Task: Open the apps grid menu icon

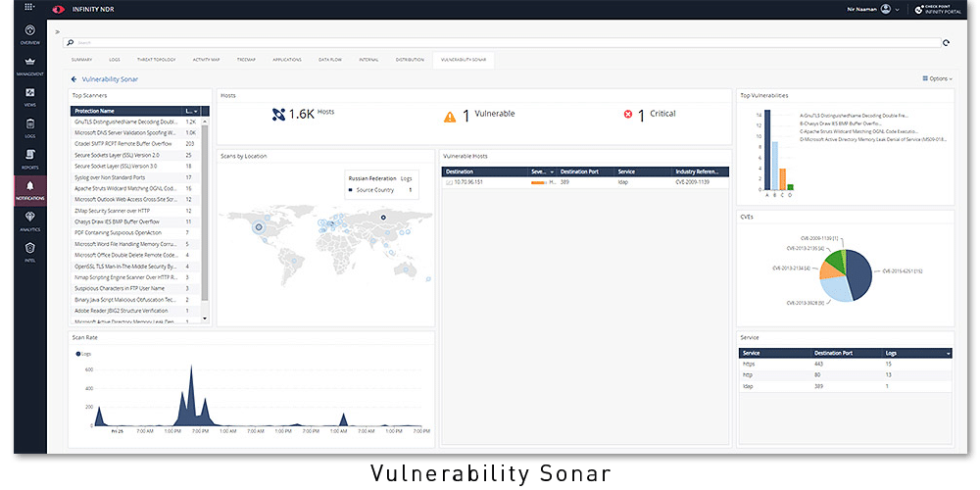Action: click(29, 8)
